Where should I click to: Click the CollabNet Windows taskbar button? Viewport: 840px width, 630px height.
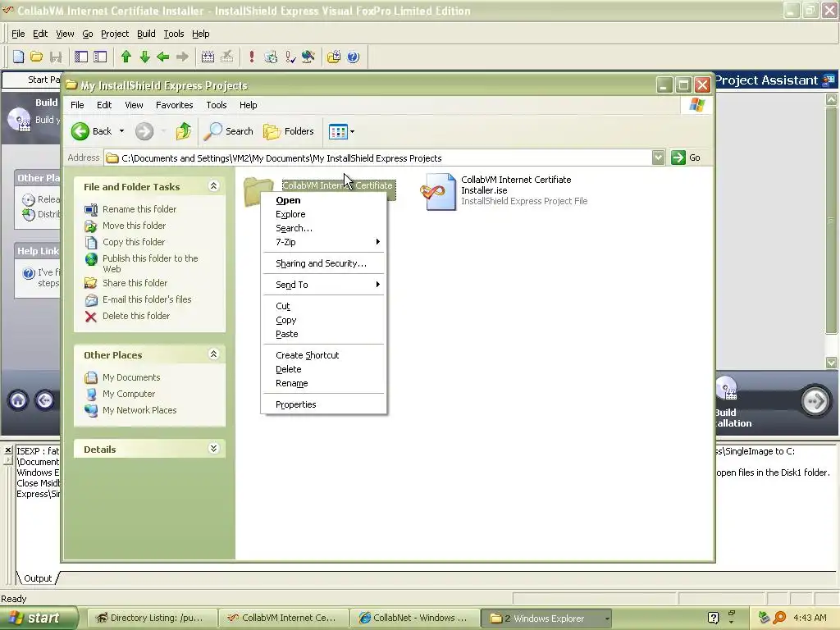tap(413, 619)
